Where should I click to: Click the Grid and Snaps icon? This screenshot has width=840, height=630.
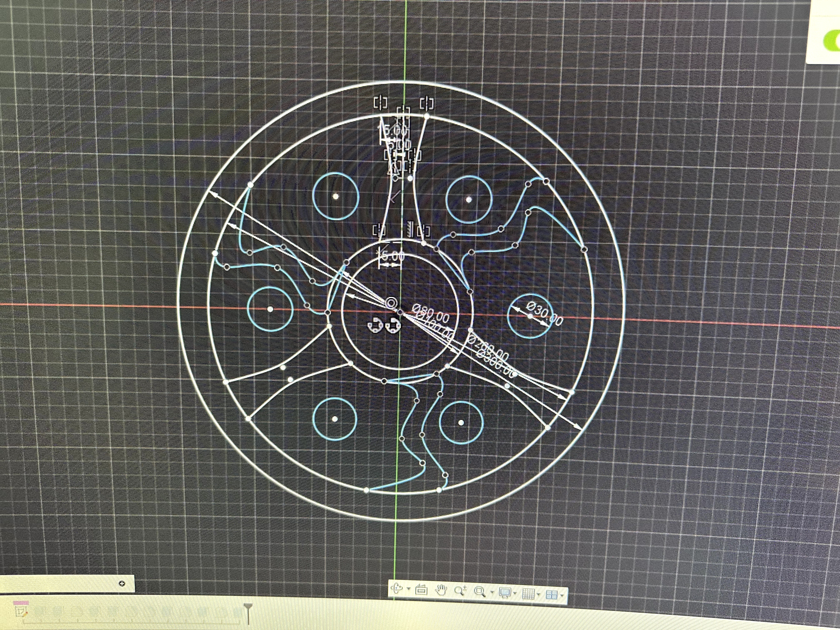tap(528, 594)
